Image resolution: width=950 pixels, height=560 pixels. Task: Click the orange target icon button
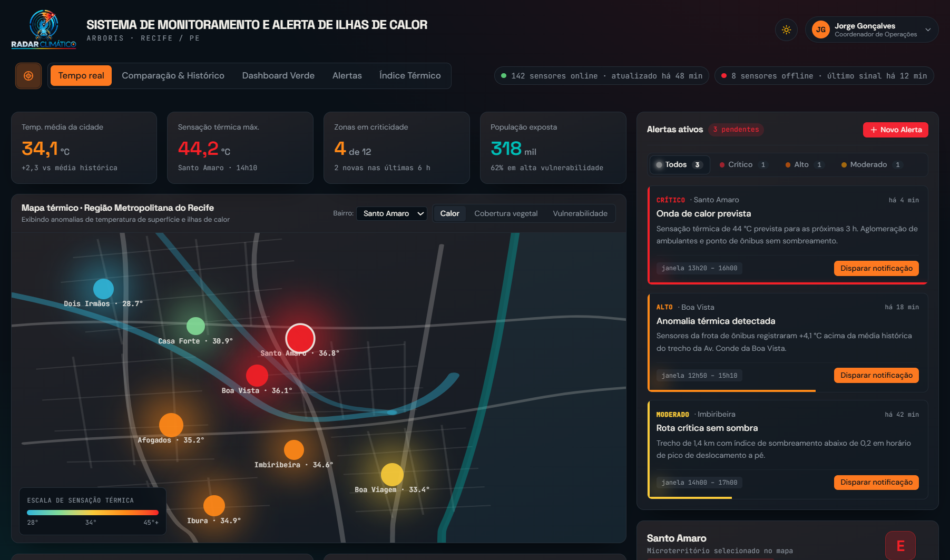(28, 76)
